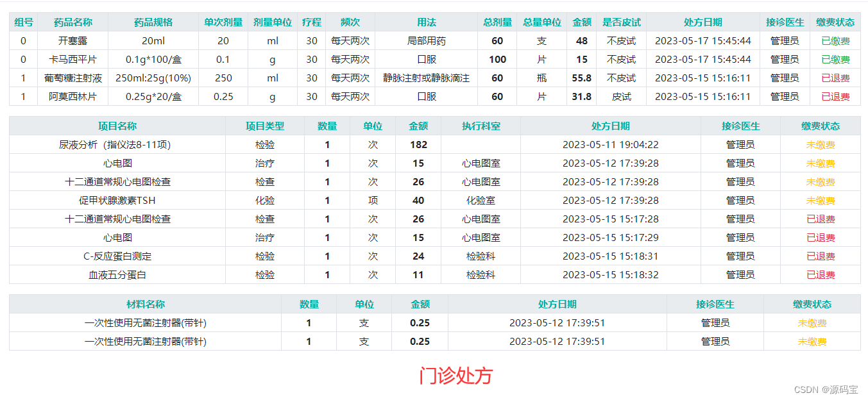Viewport: 868px width, 400px height.
Task: Select the 卡马西平片 drug name cell
Action: coord(72,59)
